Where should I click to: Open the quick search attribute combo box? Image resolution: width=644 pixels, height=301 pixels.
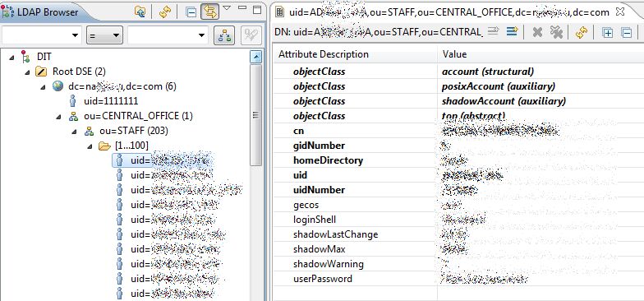[41, 35]
